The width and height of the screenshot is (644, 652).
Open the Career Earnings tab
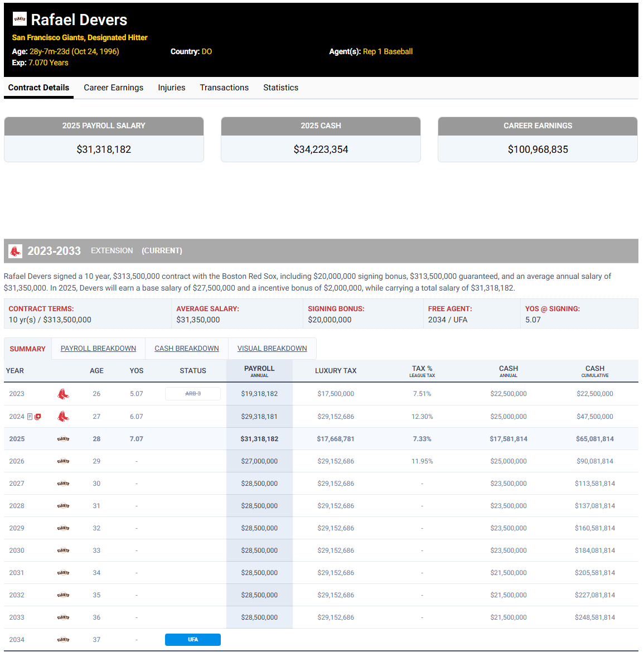(x=114, y=88)
